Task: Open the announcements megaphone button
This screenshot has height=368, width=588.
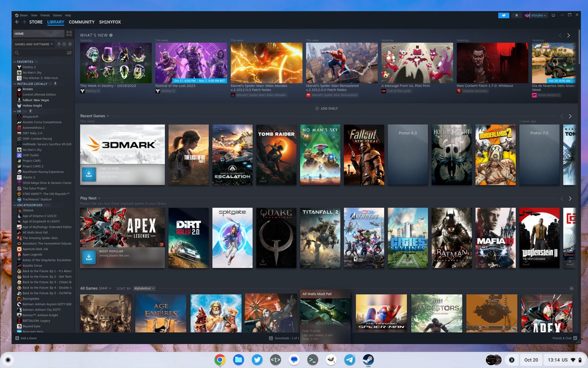Action: coord(504,15)
